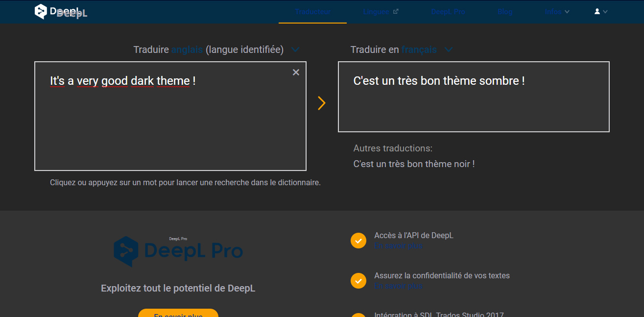644x317 pixels.
Task: Open the user account icon menu
Action: click(600, 12)
